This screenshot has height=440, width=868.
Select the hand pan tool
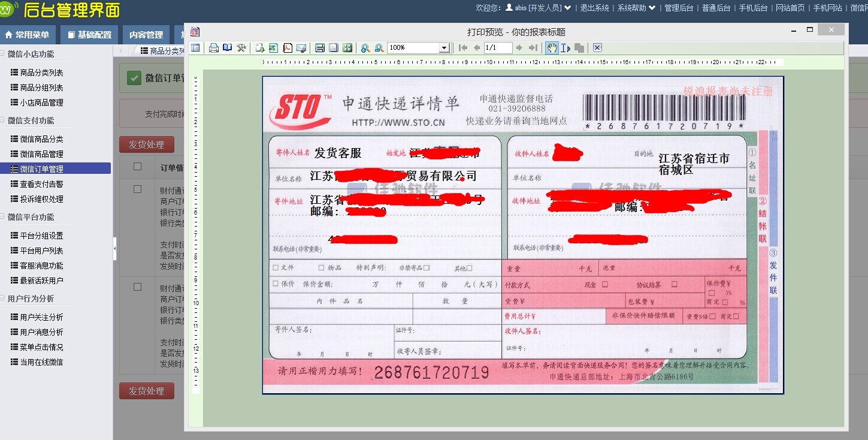pos(552,48)
